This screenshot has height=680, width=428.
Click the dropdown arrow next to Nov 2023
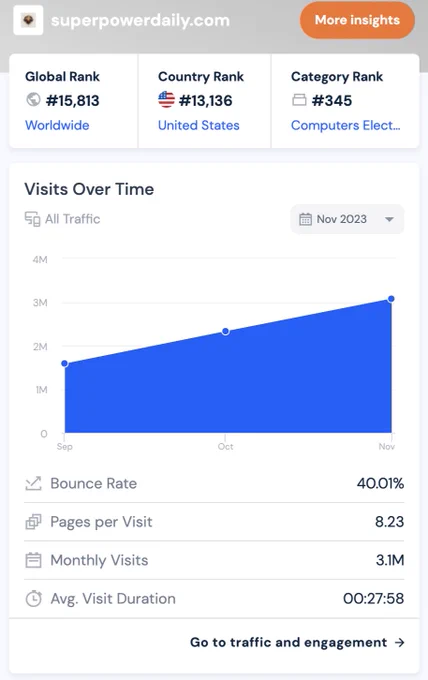389,219
